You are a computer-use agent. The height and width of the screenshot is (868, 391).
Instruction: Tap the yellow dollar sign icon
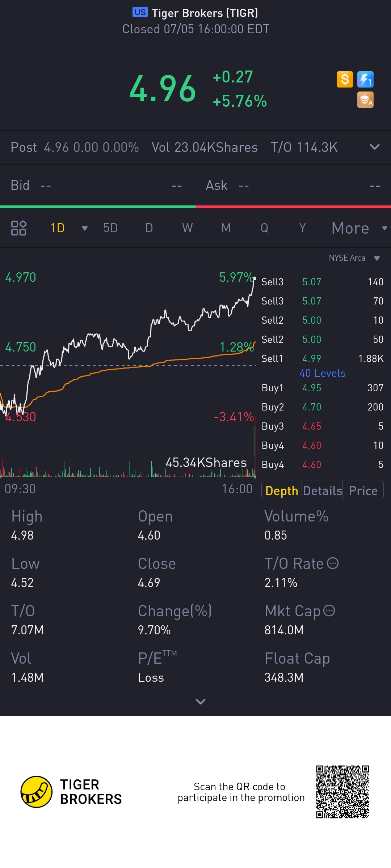345,79
